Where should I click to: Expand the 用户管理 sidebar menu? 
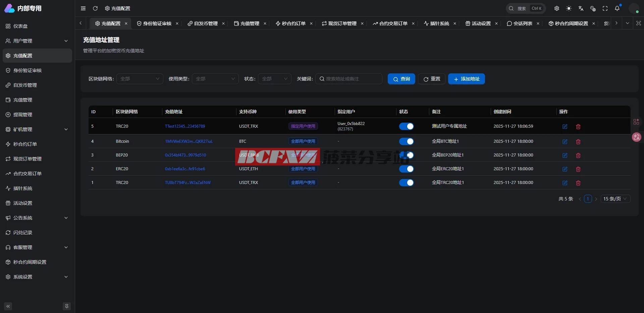pyautogui.click(x=37, y=41)
